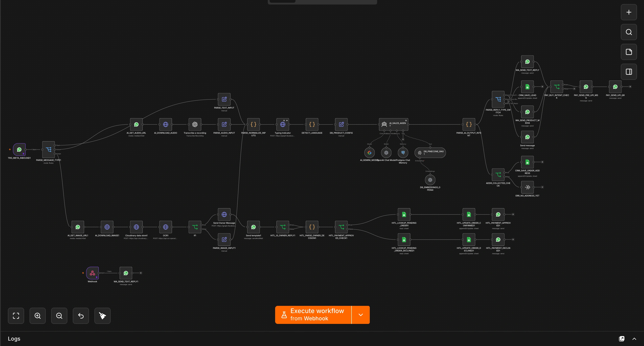Select the DB_PINECONE_RAG1 tool node
The height and width of the screenshot is (346, 644).
tap(430, 153)
